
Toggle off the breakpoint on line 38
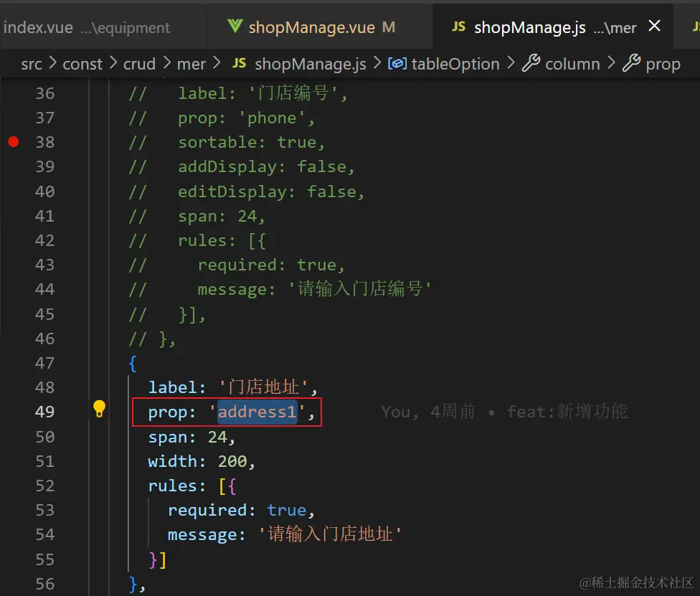point(13,142)
